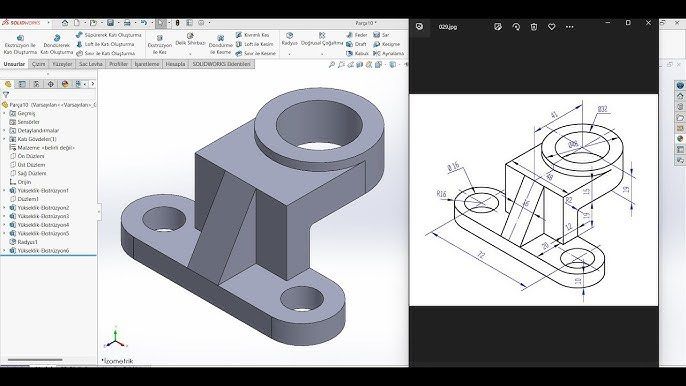The width and height of the screenshot is (686, 386).
Task: Switch to the Profiller tab
Action: point(119,64)
